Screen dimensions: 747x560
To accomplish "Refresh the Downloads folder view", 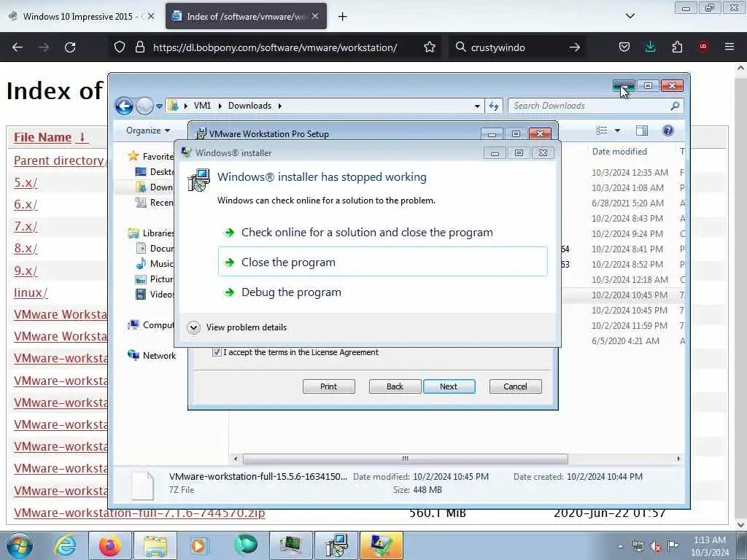I will (x=494, y=106).
